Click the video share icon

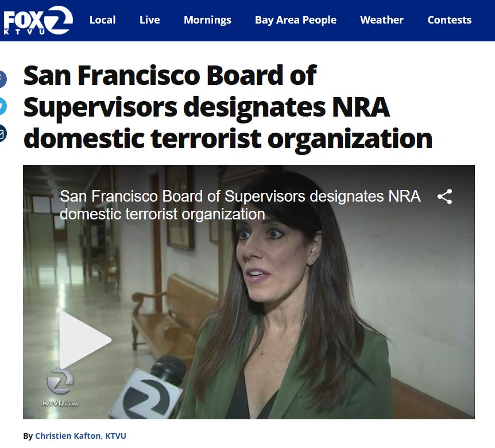(444, 196)
